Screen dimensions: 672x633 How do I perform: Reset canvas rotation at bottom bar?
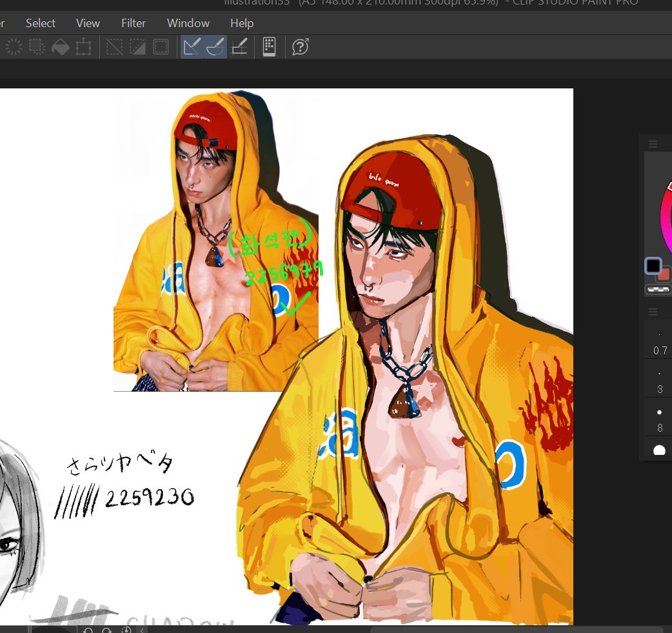click(126, 630)
